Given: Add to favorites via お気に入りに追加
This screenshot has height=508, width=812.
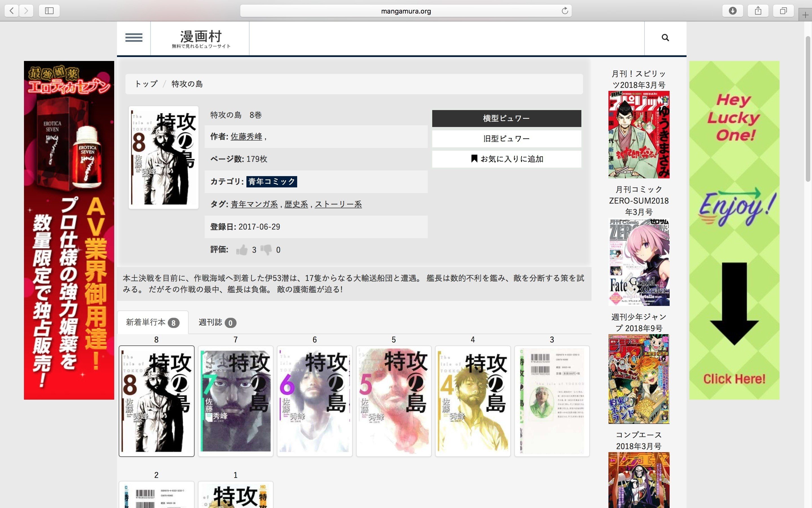Looking at the screenshot, I should (x=506, y=159).
